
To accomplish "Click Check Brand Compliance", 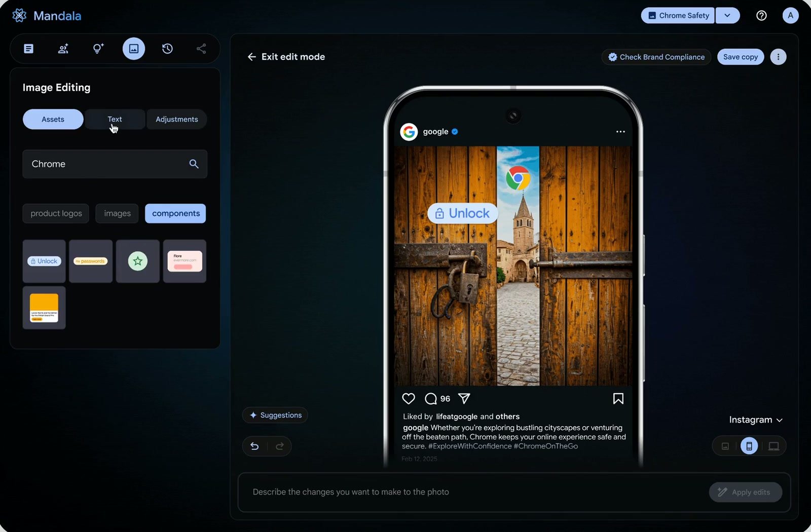I will click(656, 57).
